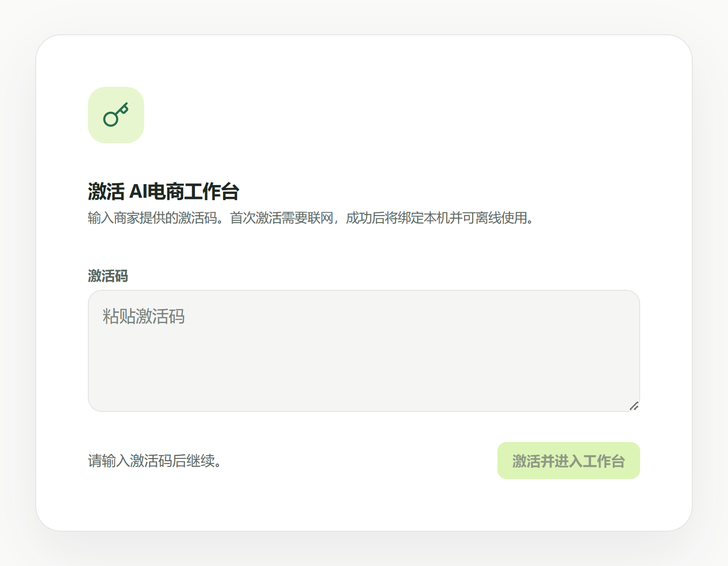This screenshot has width=728, height=566.
Task: Click the green key icon
Action: coord(116,115)
